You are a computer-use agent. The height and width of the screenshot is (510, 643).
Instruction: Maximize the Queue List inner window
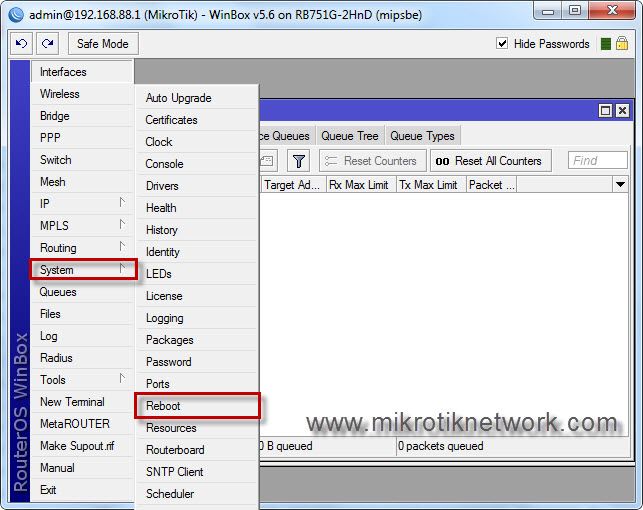pos(605,111)
